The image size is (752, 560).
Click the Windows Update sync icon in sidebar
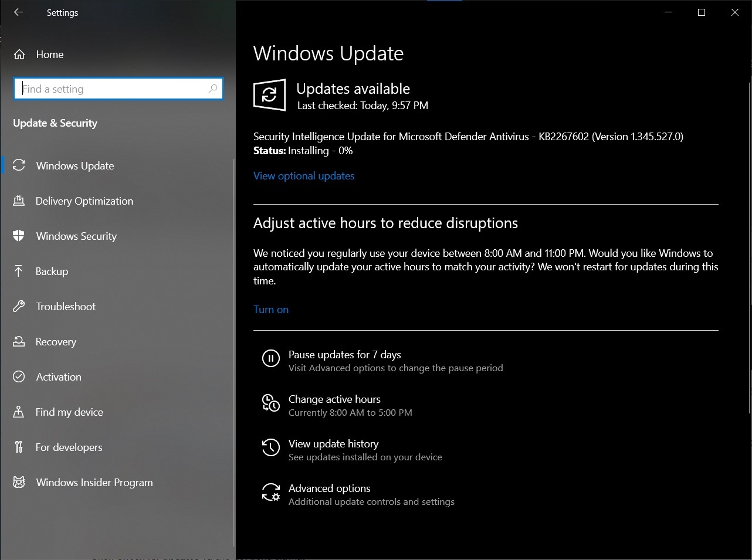click(19, 165)
